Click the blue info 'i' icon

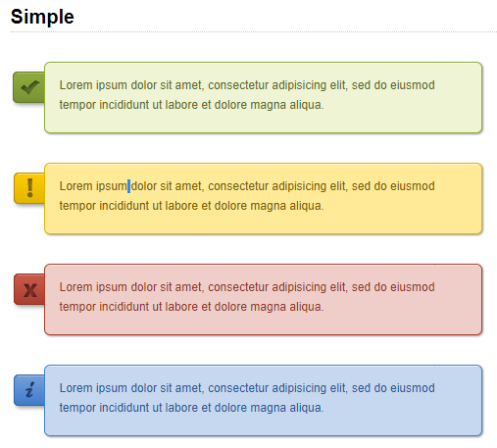[x=29, y=390]
